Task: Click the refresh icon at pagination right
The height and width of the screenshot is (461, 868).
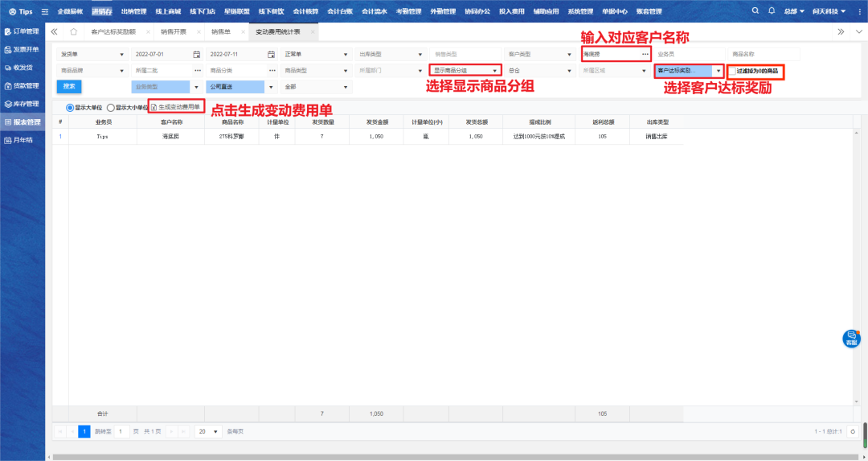Action: (x=853, y=431)
